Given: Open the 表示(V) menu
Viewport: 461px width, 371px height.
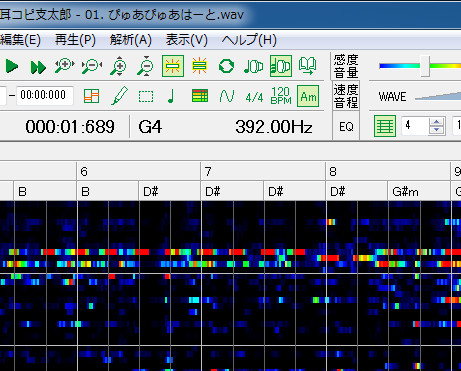Looking at the screenshot, I should pyautogui.click(x=187, y=40).
